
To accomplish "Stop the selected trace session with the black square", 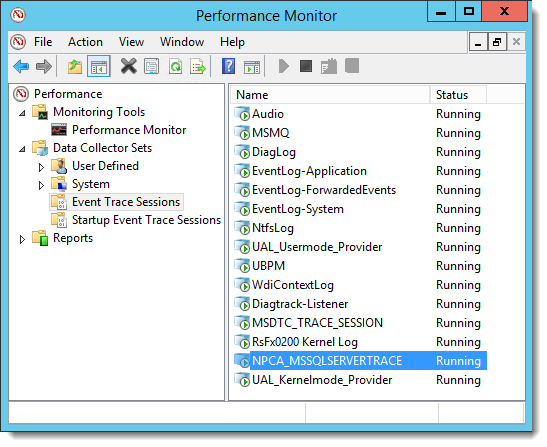I will [x=306, y=66].
